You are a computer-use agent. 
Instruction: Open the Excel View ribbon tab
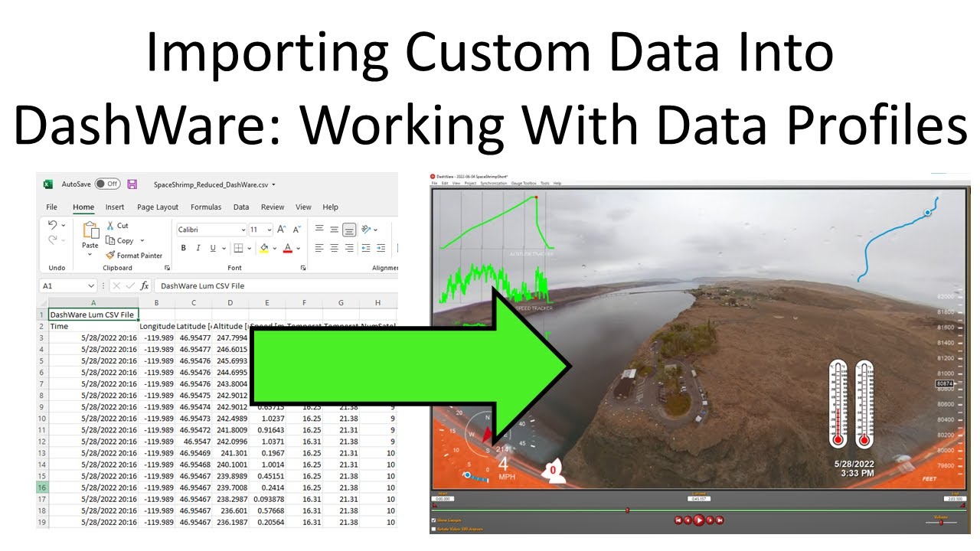(x=303, y=207)
